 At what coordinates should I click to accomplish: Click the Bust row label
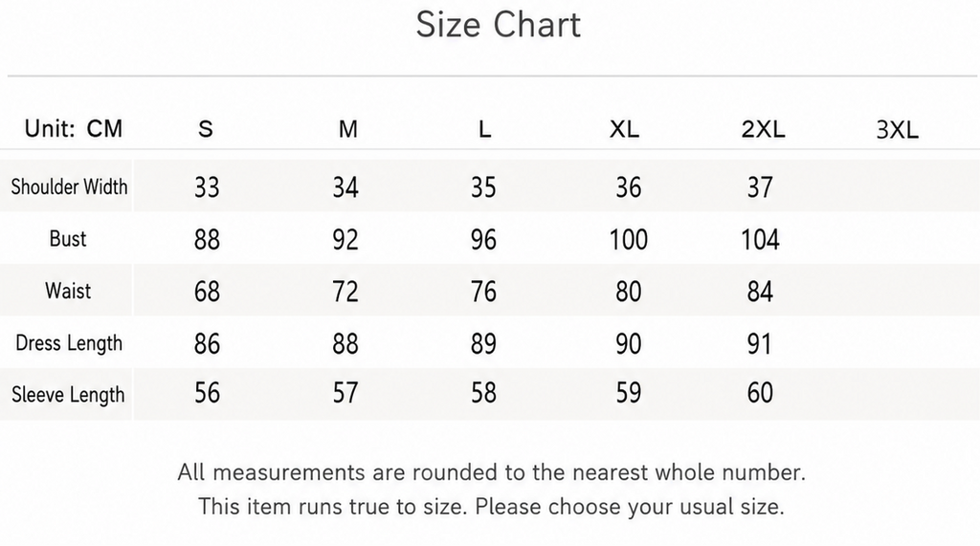point(68,239)
